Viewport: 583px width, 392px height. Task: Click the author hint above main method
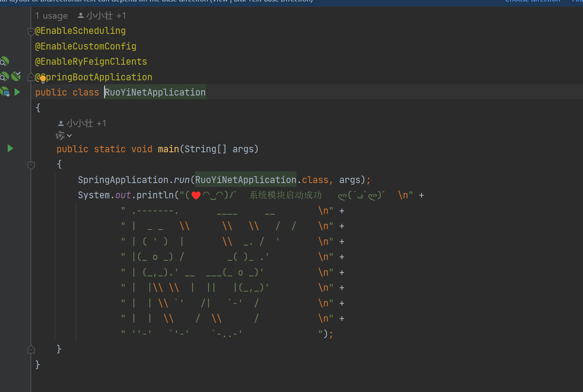click(x=82, y=123)
